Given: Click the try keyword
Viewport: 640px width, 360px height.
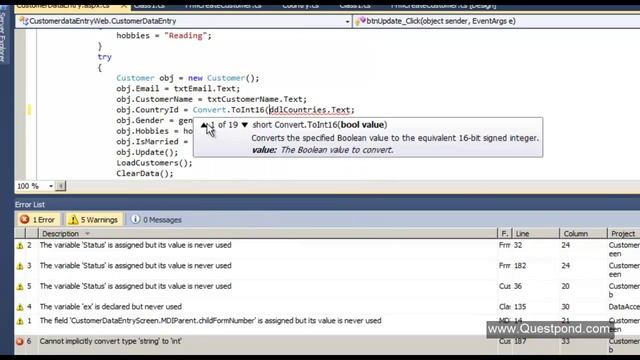Looking at the screenshot, I should [x=104, y=57].
